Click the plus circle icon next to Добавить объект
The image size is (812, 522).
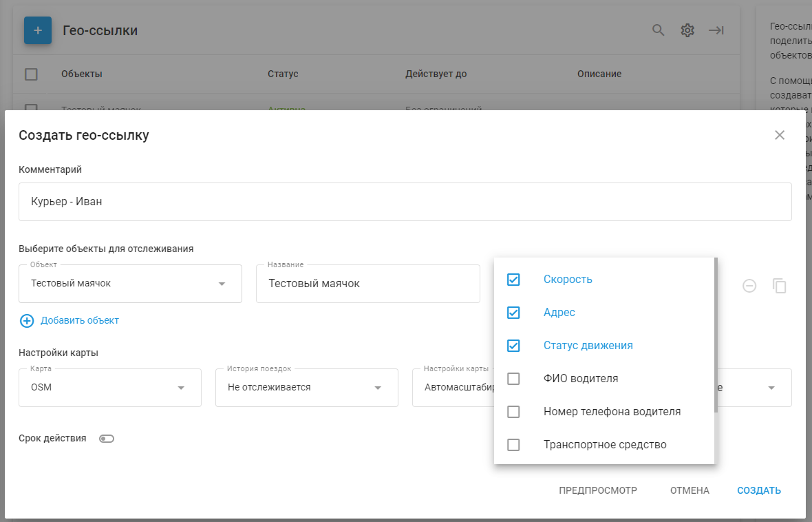27,321
